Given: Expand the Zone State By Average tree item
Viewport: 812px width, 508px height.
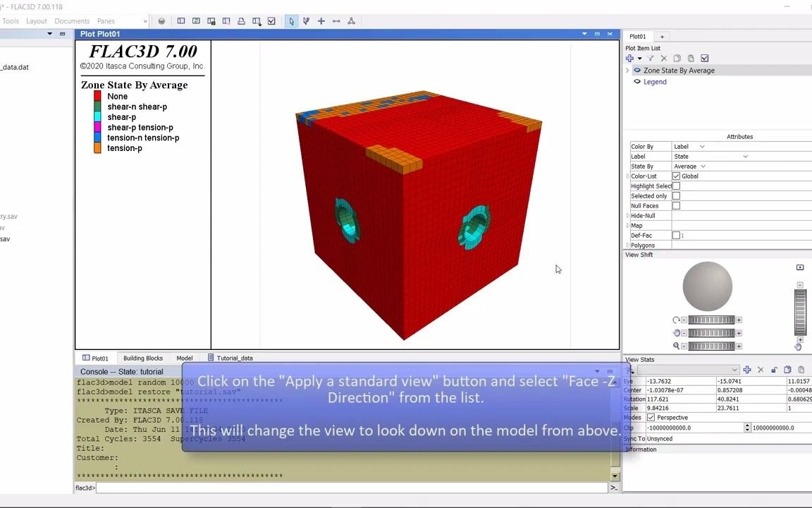Looking at the screenshot, I should pyautogui.click(x=627, y=70).
